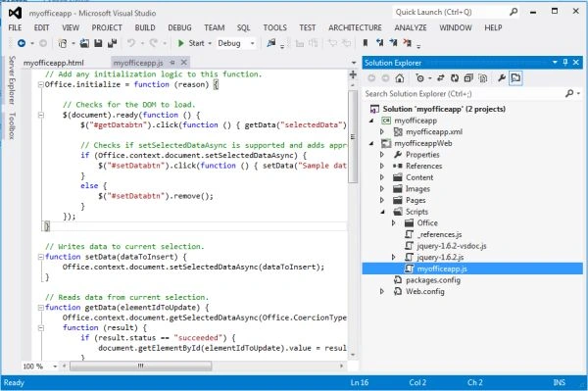Viewport: 588px width, 391px height.
Task: Clear all bookmarks icon with red X
Action: pyautogui.click(x=408, y=43)
